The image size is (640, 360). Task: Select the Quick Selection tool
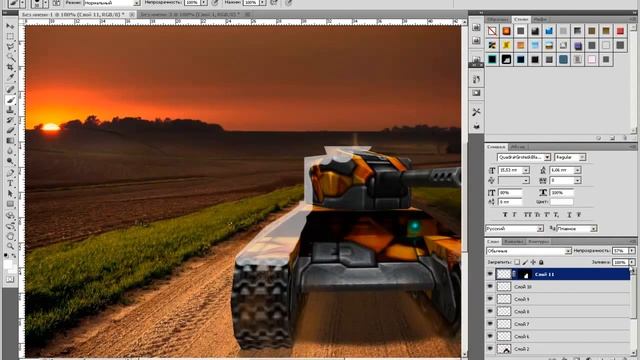pyautogui.click(x=10, y=57)
